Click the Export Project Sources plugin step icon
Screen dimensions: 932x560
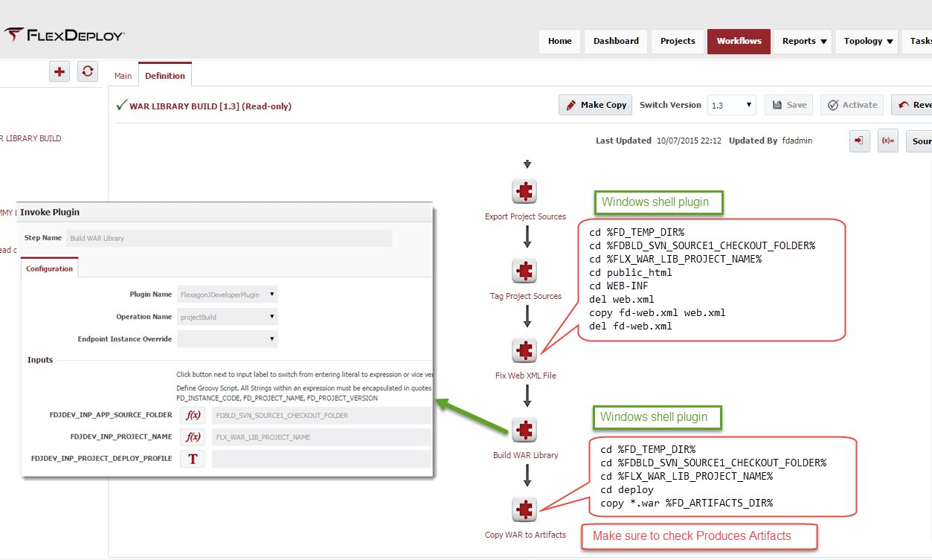click(525, 191)
